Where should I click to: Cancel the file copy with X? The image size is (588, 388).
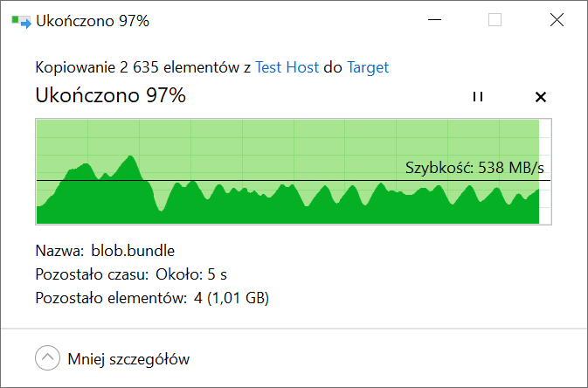540,97
